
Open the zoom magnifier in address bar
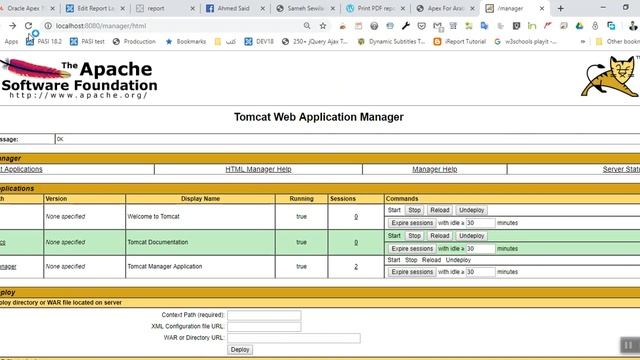[307, 26]
